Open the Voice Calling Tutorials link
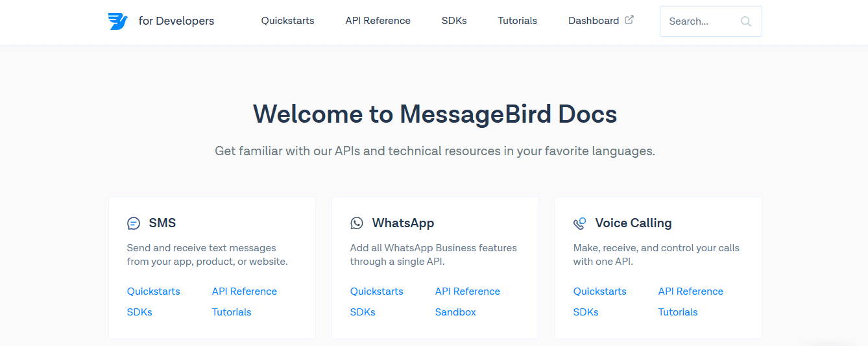Image resolution: width=868 pixels, height=346 pixels. point(678,312)
